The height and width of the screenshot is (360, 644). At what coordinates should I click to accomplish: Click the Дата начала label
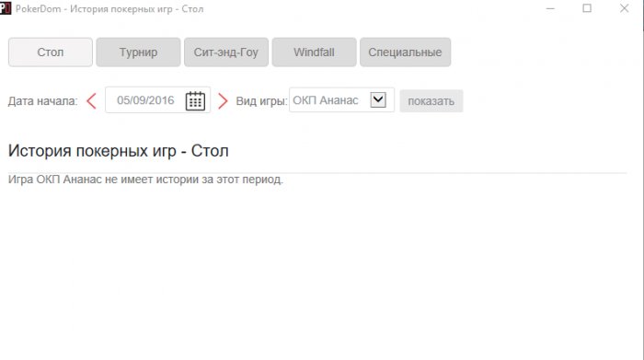tap(42, 101)
